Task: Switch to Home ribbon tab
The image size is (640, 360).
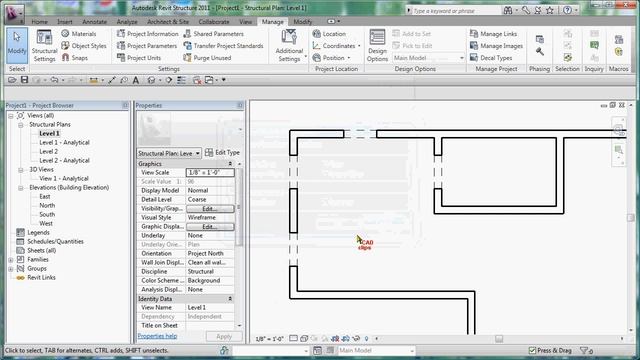Action: [40, 22]
